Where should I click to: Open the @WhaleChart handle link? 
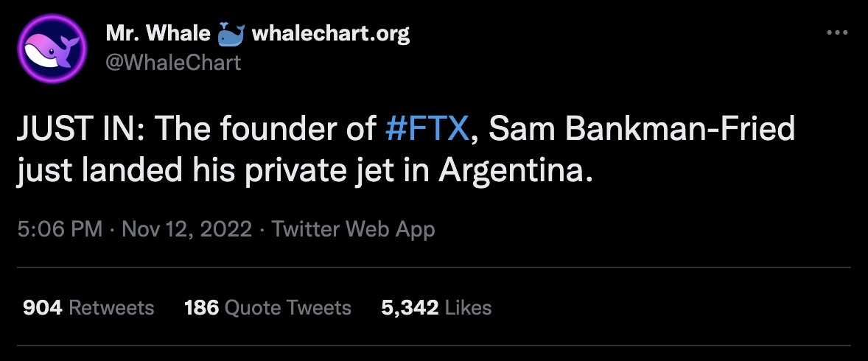(173, 62)
